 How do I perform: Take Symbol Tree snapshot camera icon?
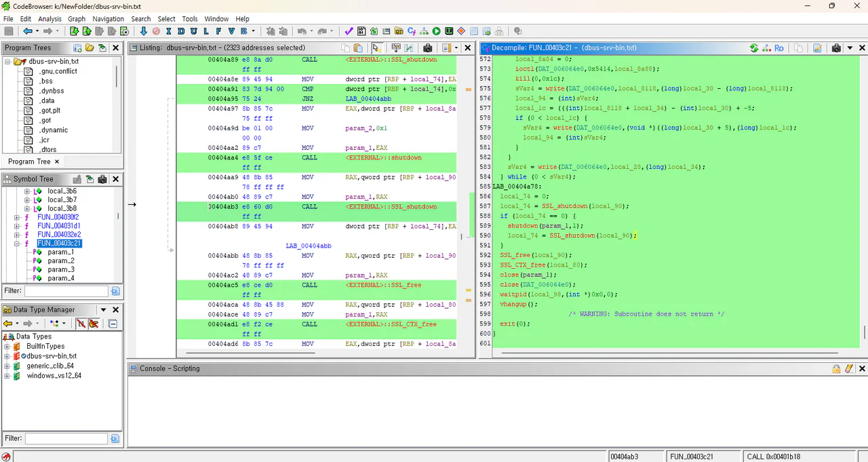pyautogui.click(x=102, y=179)
